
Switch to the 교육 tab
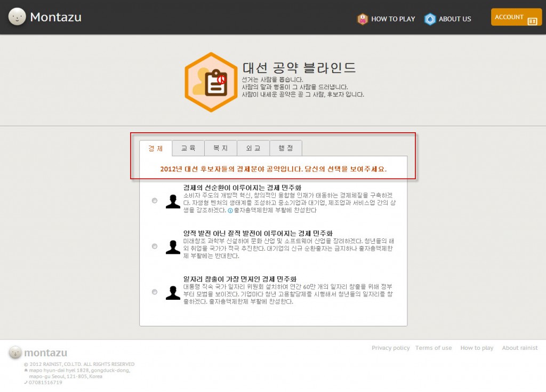(188, 148)
